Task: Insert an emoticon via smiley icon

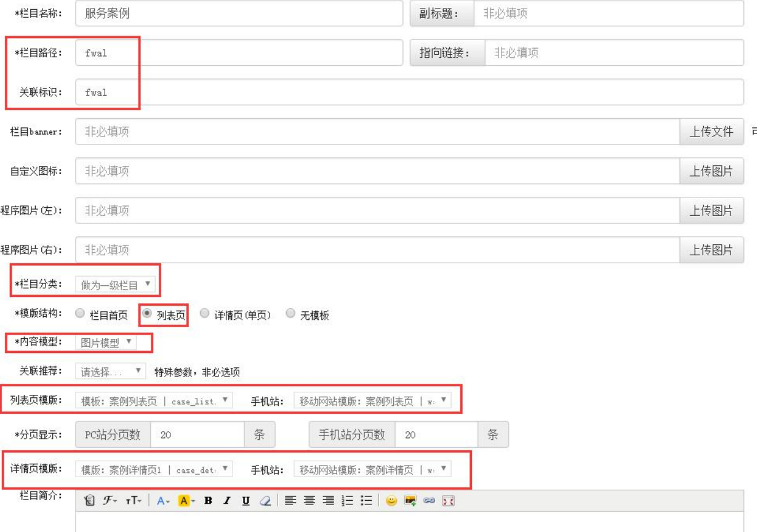Action: pyautogui.click(x=391, y=501)
